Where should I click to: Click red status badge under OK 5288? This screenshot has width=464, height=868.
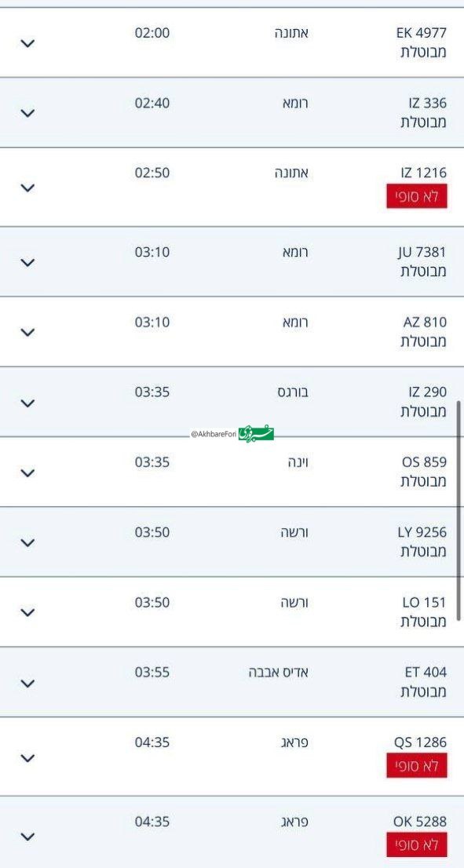[x=416, y=844]
